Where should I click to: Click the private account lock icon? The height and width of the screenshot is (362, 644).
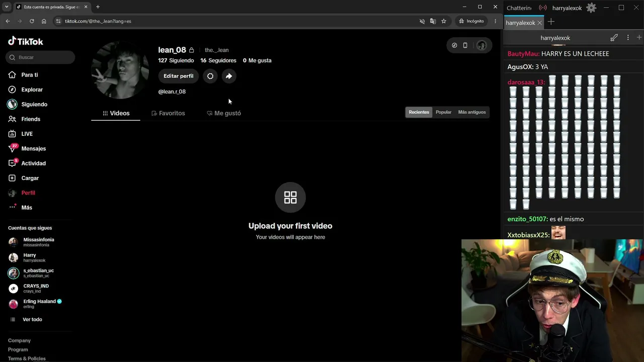click(191, 50)
